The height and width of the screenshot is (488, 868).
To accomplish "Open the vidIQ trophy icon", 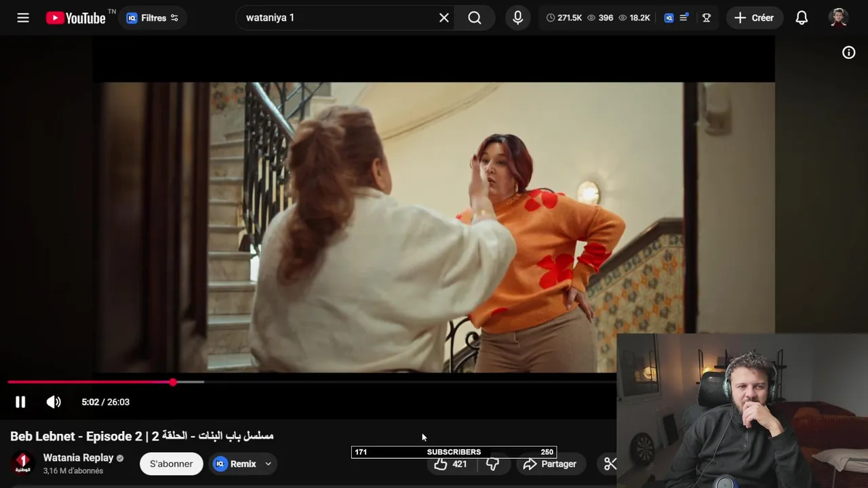I will pyautogui.click(x=707, y=18).
